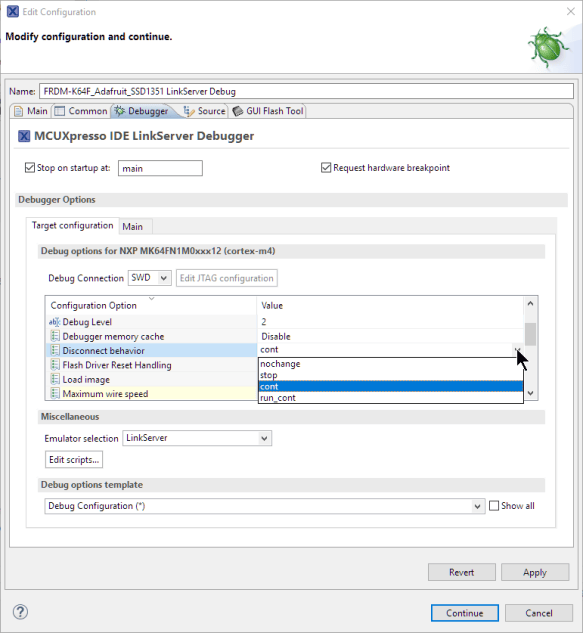This screenshot has width=583, height=633.
Task: Click the Debugger memory cache row icon
Action: (55, 336)
